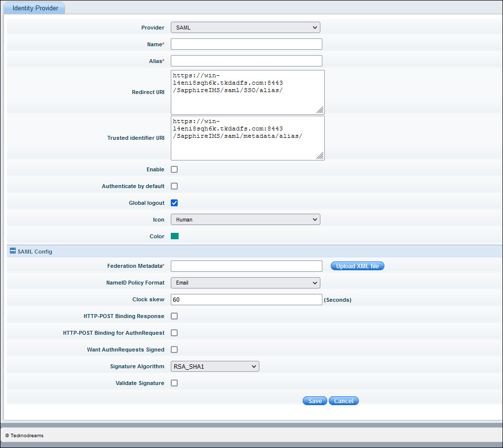The height and width of the screenshot is (448, 503).
Task: Pick a color from the teal swatch
Action: point(175,236)
